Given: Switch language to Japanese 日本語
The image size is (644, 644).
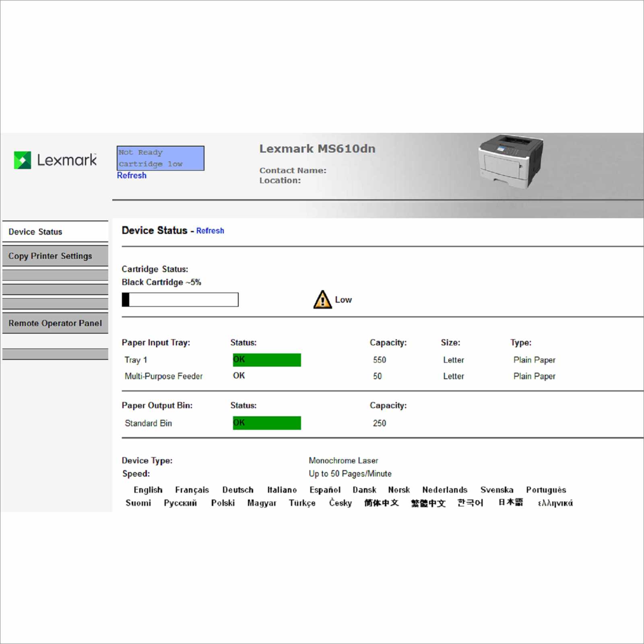Looking at the screenshot, I should coord(510,502).
